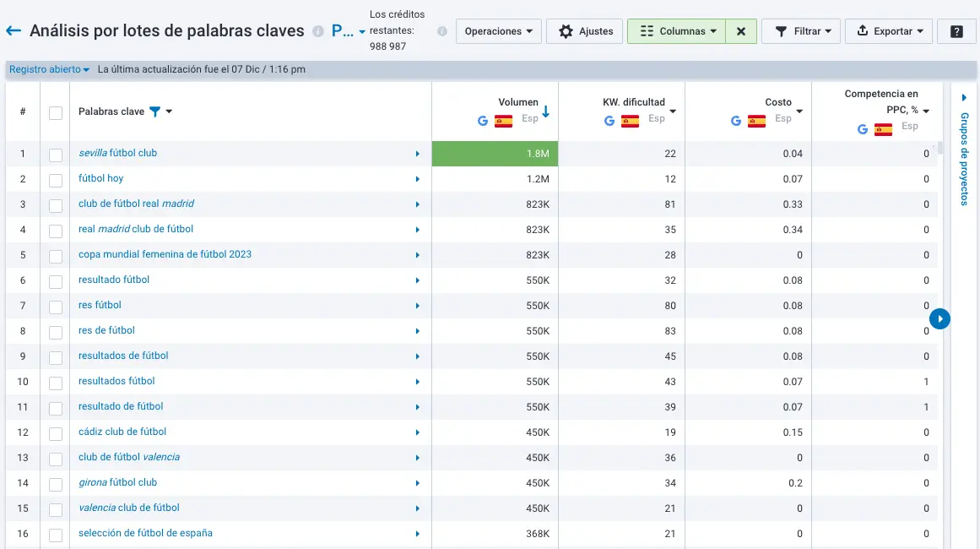Click the back arrow to leave the report
980x549 pixels.
[14, 30]
